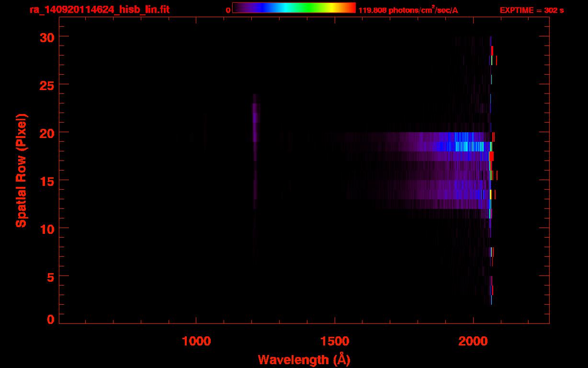Viewport: 588px width, 368px height.
Task: Click the rainbow color scale bar
Action: point(294,8)
